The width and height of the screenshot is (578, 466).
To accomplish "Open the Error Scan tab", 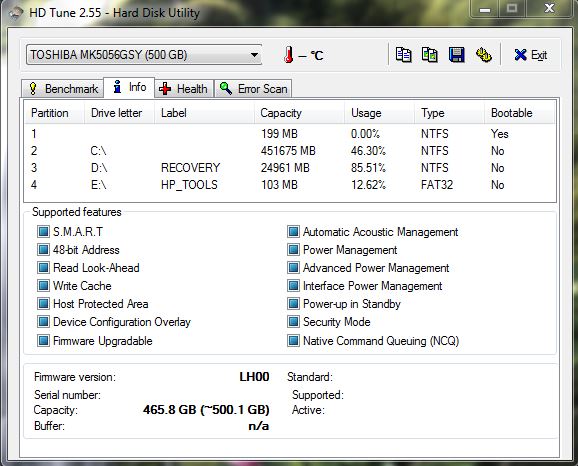I will pyautogui.click(x=253, y=89).
